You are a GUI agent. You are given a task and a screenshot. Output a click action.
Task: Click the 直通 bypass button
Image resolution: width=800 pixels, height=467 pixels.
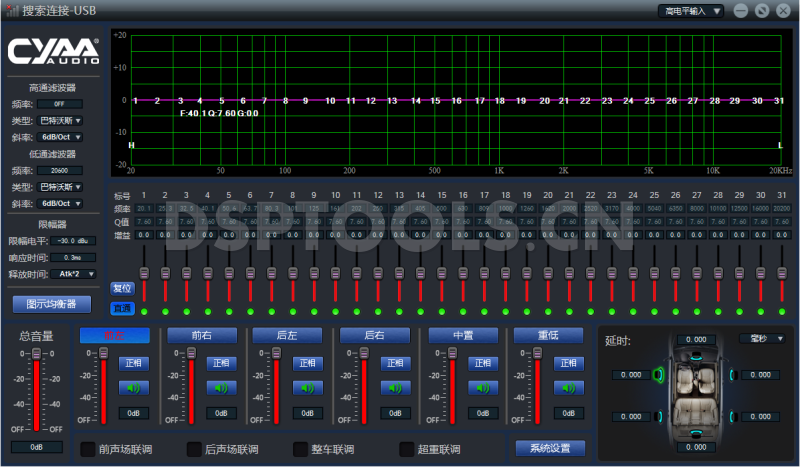121,308
